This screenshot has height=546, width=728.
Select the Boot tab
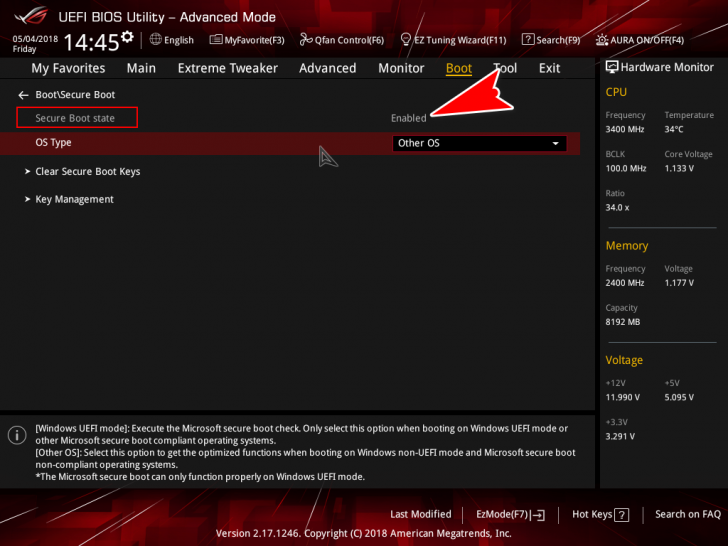coord(459,68)
